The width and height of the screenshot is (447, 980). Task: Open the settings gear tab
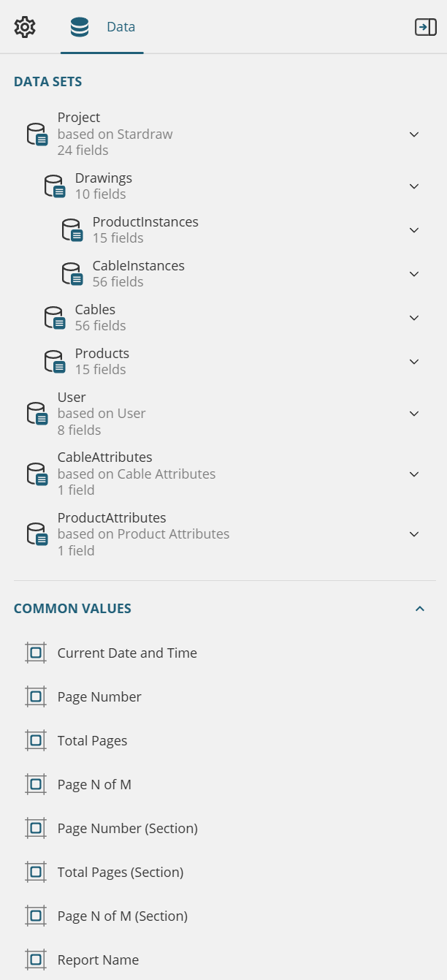click(25, 27)
